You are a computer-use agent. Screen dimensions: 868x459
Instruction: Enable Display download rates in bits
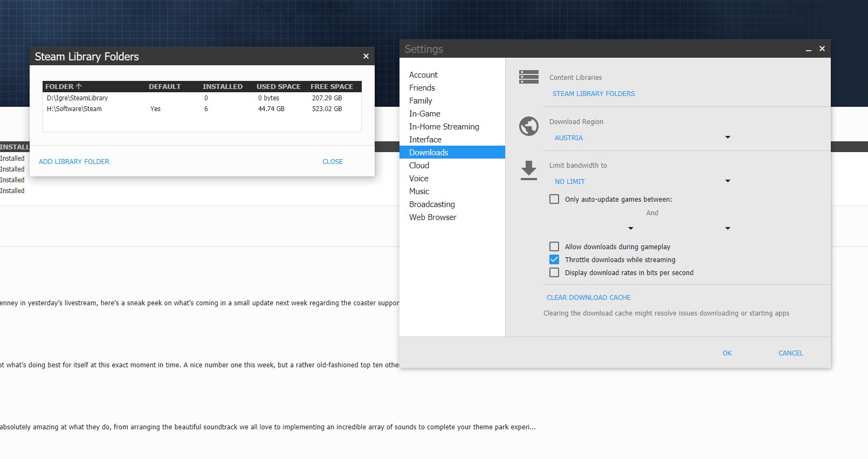point(554,272)
